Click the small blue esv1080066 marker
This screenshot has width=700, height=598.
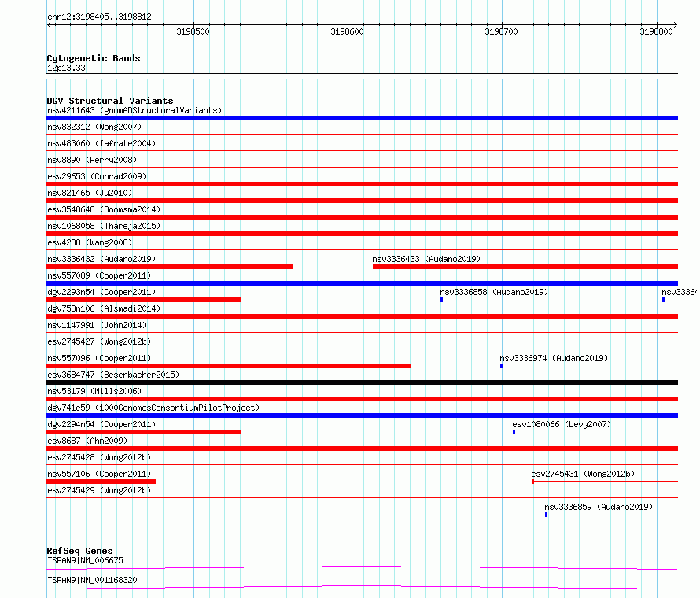click(514, 432)
